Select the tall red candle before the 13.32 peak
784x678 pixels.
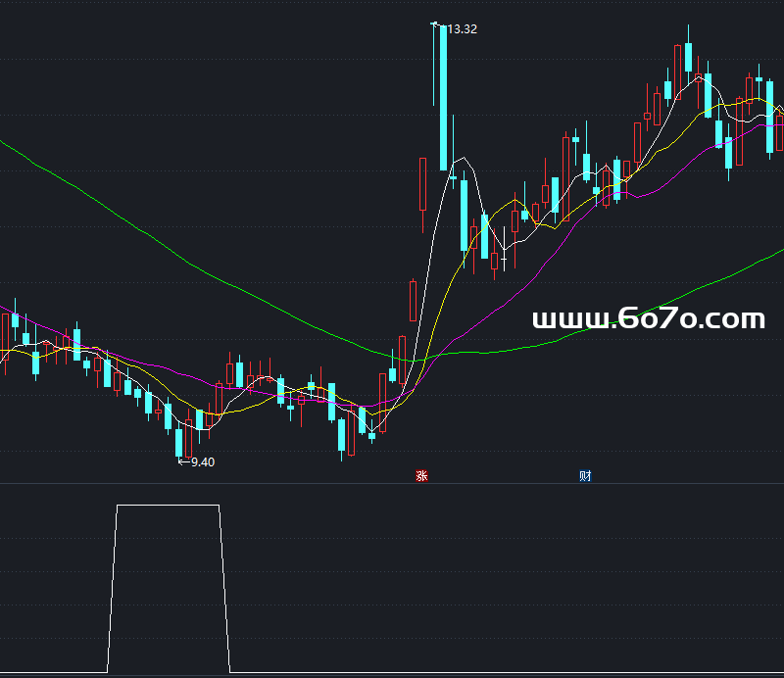point(423,183)
